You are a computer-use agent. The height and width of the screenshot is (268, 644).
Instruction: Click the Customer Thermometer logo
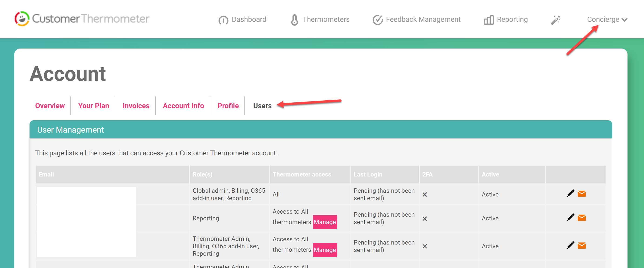(x=82, y=19)
